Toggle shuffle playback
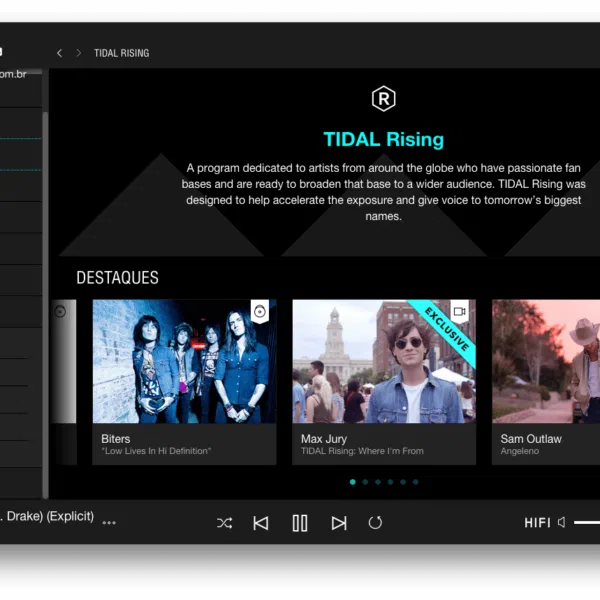This screenshot has width=600, height=600. click(x=224, y=523)
